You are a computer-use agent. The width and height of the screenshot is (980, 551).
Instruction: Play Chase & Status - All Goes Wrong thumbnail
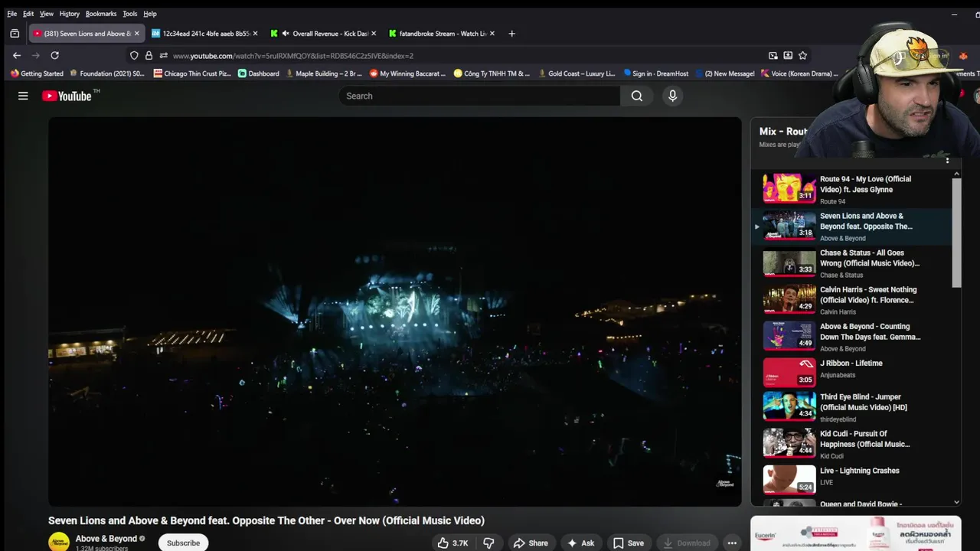tap(789, 262)
